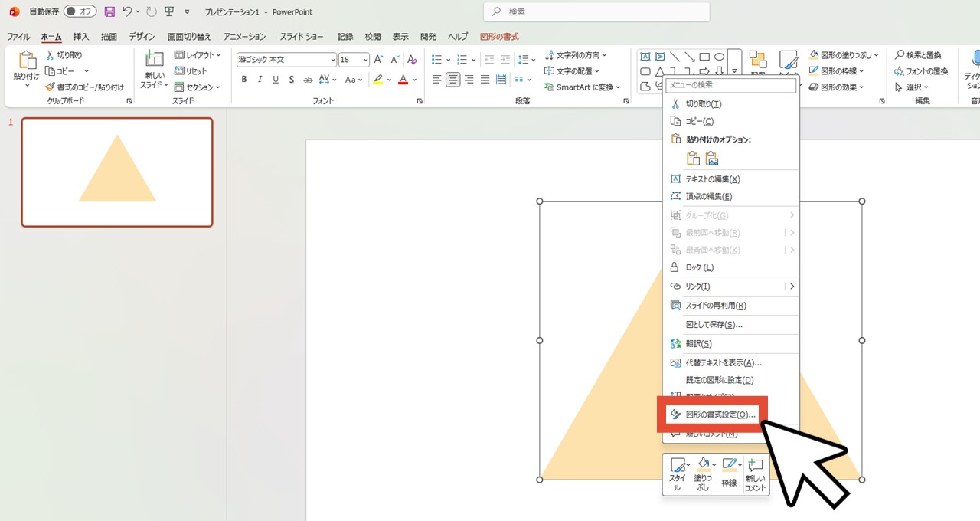Open the レイアウト layout dropdown

coord(198,55)
